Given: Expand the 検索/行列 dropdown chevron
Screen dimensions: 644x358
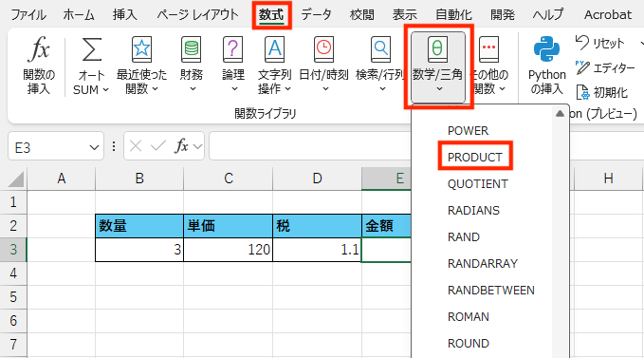Looking at the screenshot, I should pyautogui.click(x=382, y=88).
